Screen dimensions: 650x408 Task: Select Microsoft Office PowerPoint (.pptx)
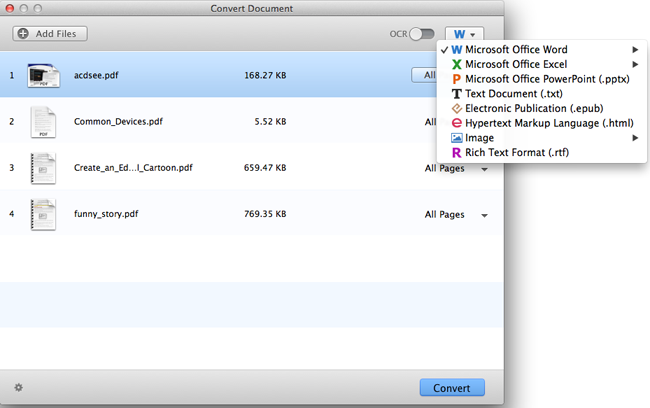[541, 79]
